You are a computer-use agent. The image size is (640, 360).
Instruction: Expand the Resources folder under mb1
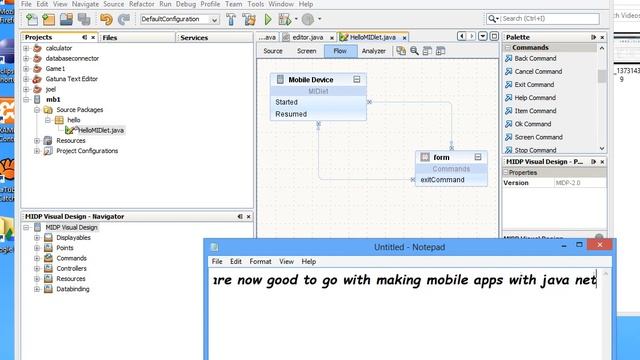[37, 140]
